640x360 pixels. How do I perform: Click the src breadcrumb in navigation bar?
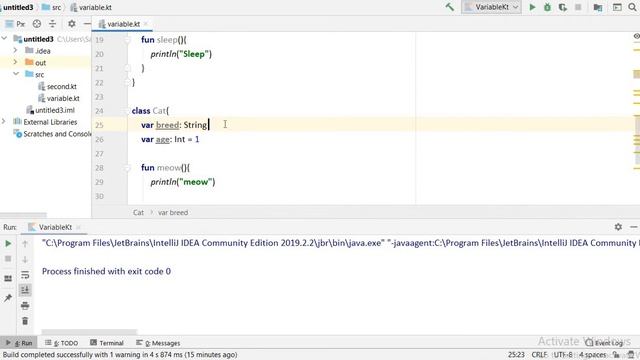click(52, 7)
